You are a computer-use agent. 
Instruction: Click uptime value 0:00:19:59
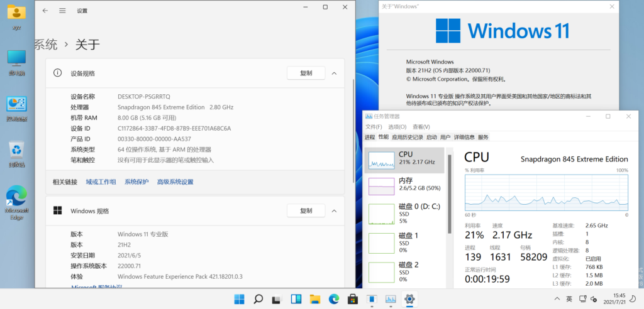coord(487,279)
